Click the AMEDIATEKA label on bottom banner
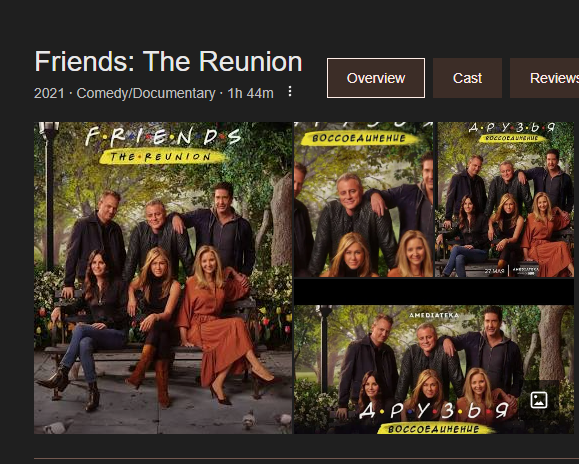Screen dimensions: 579x464 click(x=434, y=315)
